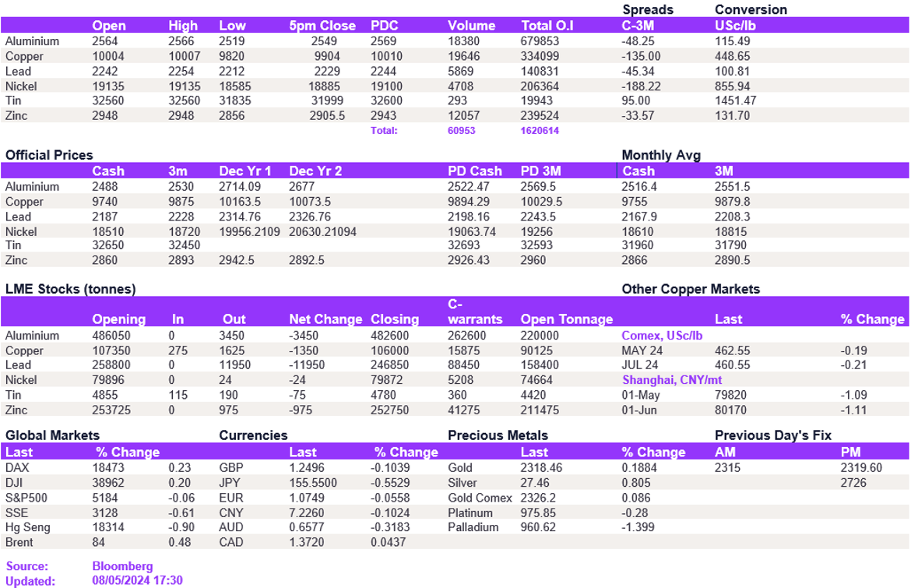This screenshot has height=588, width=911.
Task: Click Gold last price 2318.46
Action: 541,468
